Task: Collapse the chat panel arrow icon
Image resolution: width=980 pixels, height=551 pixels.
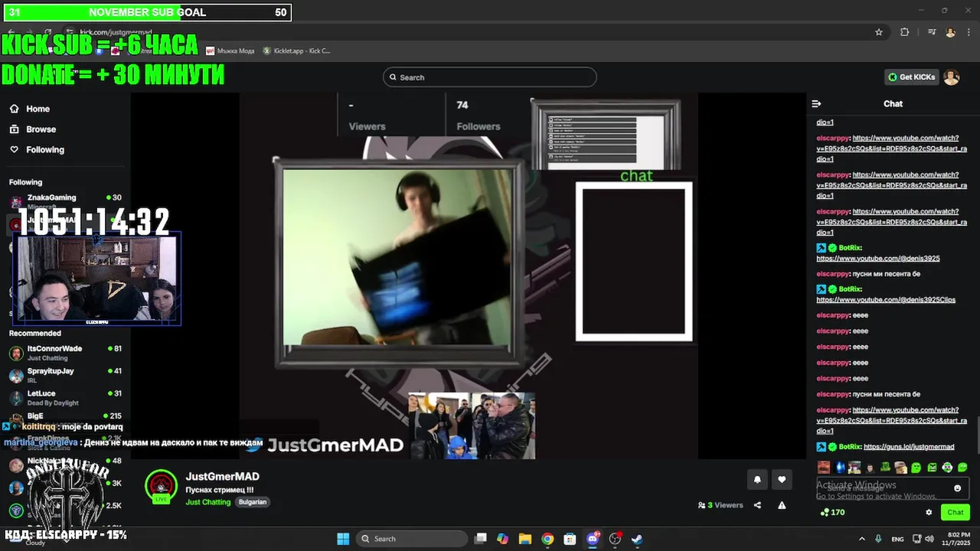Action: pyautogui.click(x=816, y=103)
